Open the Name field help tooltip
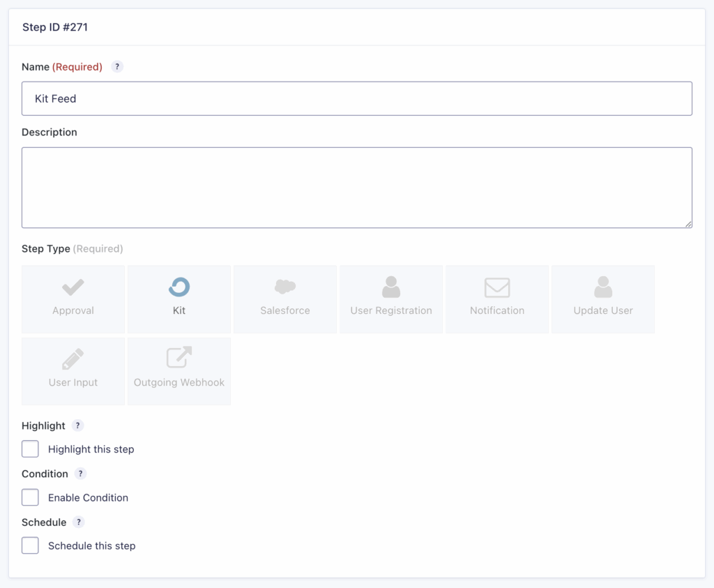 [116, 66]
